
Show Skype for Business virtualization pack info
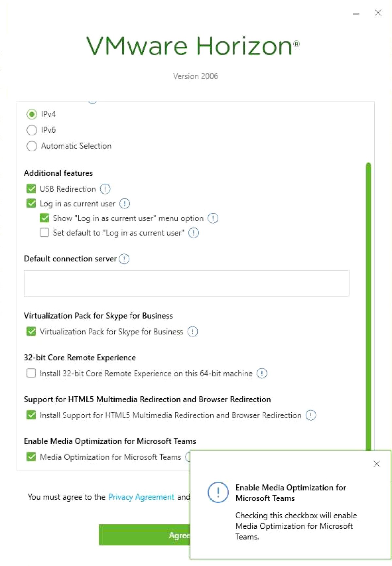coord(192,332)
